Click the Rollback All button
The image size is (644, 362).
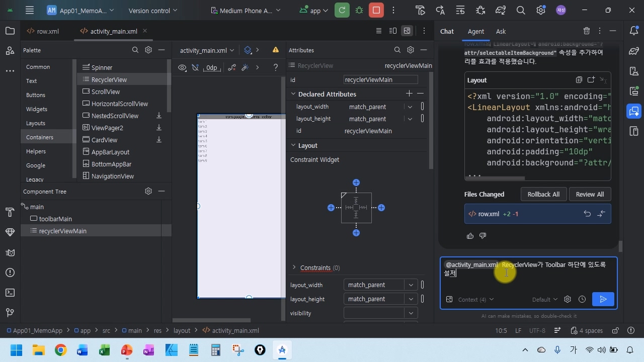[543, 195]
